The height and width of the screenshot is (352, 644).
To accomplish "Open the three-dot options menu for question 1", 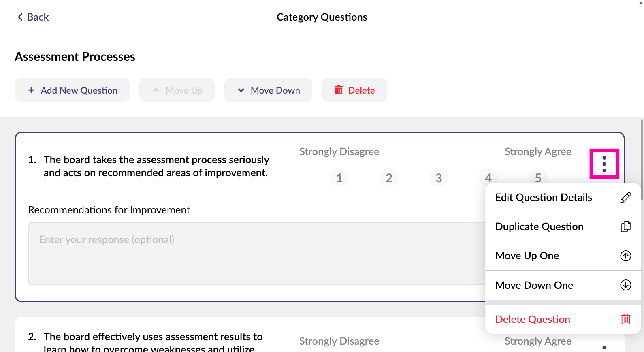I will [x=604, y=164].
